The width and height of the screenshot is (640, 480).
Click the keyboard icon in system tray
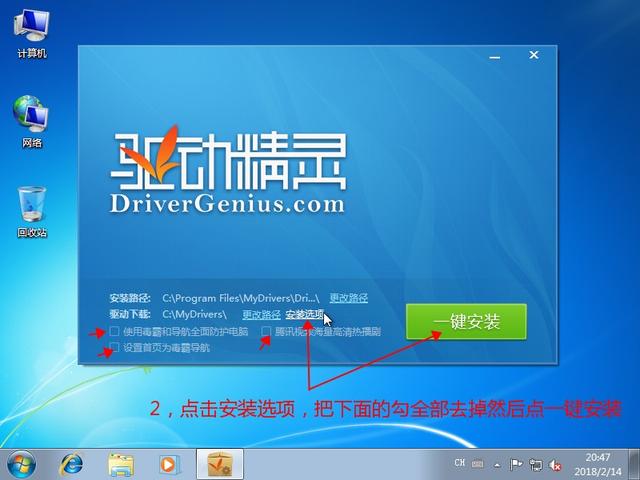point(478,464)
